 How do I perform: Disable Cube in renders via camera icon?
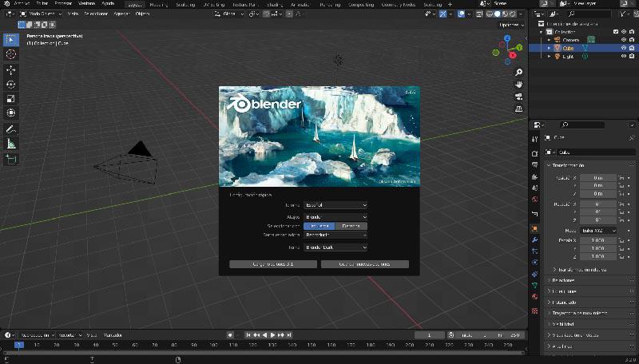click(632, 48)
